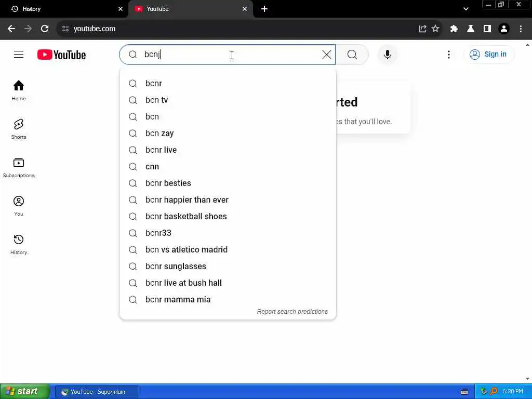The width and height of the screenshot is (532, 399).
Task: Close the YouTube tab
Action: pyautogui.click(x=245, y=9)
